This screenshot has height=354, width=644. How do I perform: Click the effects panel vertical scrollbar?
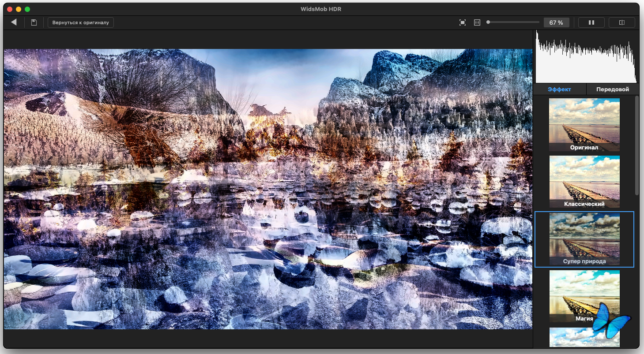click(x=636, y=145)
